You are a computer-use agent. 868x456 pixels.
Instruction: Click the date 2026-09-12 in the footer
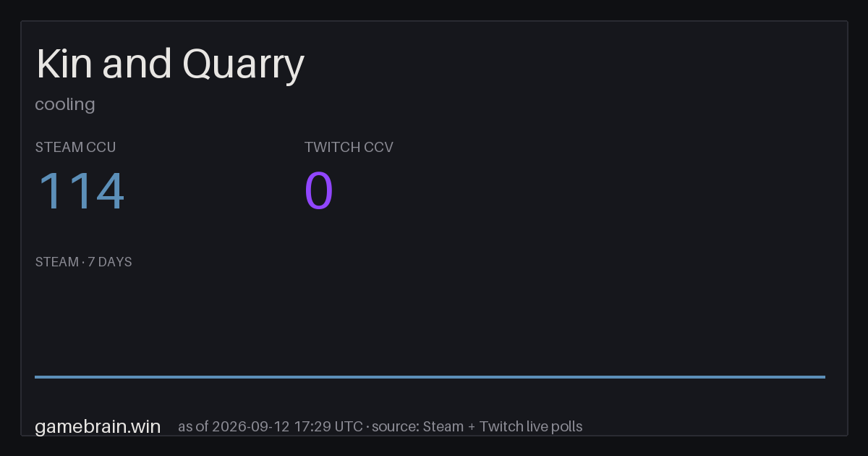250,426
